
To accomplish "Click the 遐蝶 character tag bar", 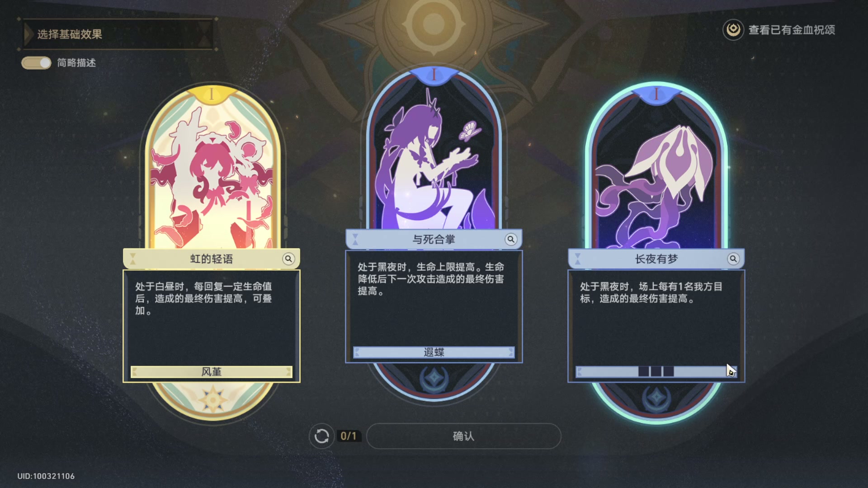I will 434,352.
